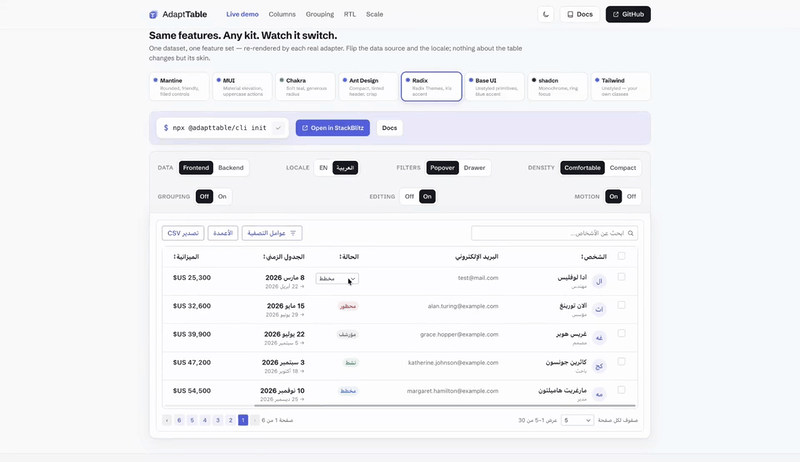
Task: Open the عوامل التصفية filters button
Action: pyautogui.click(x=272, y=233)
